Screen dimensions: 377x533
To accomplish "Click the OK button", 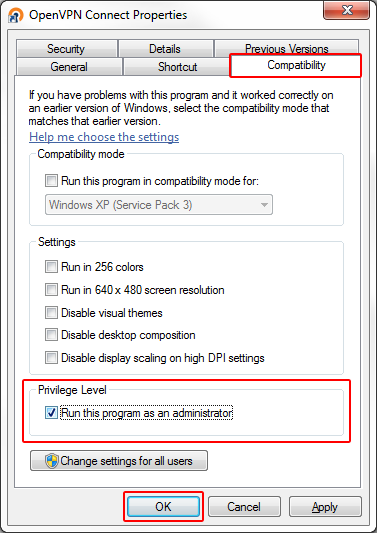I will tap(163, 507).
